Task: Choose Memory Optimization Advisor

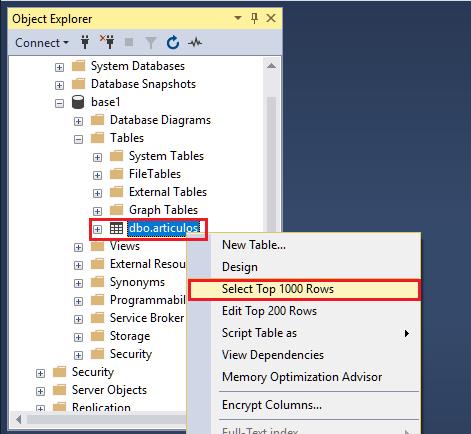Action: [303, 377]
